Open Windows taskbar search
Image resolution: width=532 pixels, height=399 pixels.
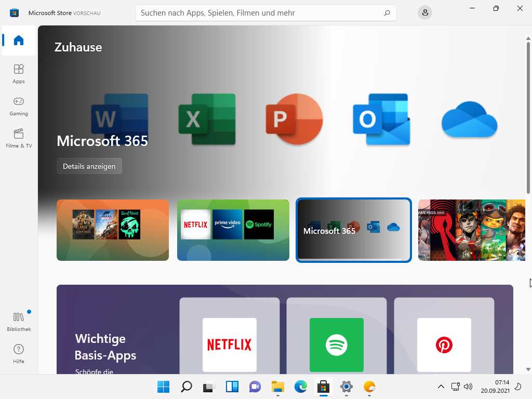pyautogui.click(x=187, y=387)
